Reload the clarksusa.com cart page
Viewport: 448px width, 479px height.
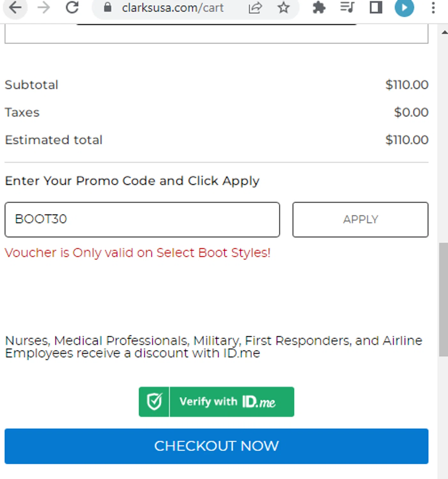(72, 7)
